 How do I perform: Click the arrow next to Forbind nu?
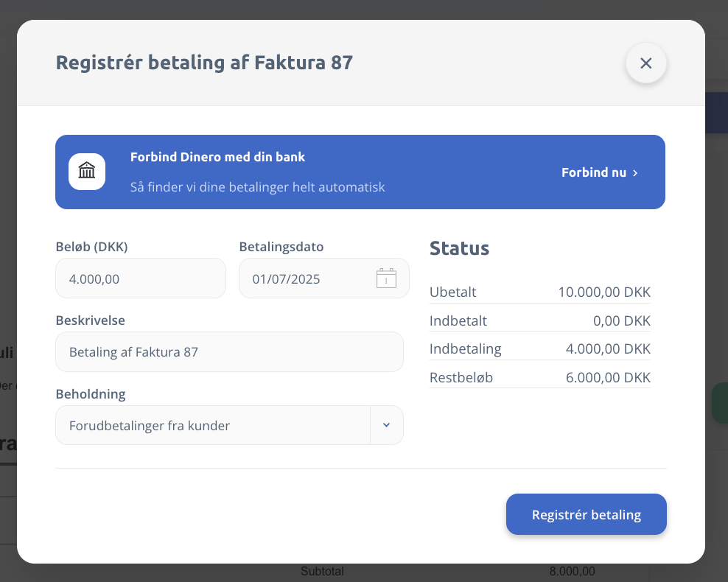(635, 173)
